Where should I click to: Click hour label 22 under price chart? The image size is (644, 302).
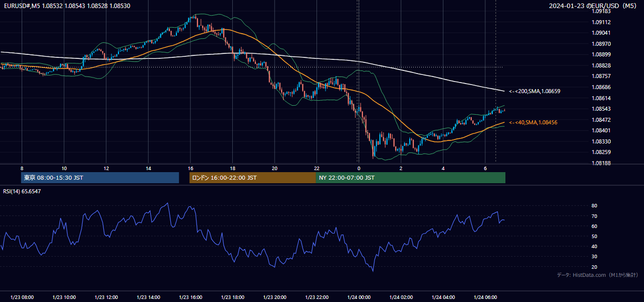click(x=317, y=168)
